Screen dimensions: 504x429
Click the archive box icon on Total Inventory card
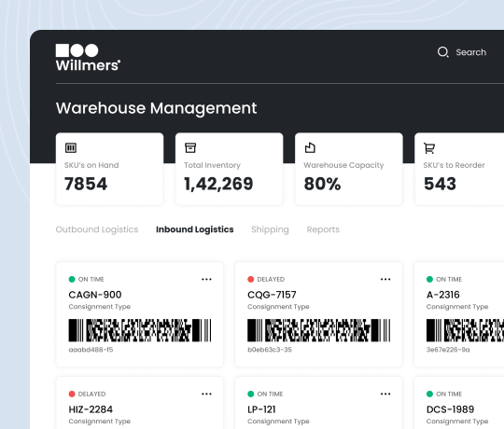click(190, 147)
